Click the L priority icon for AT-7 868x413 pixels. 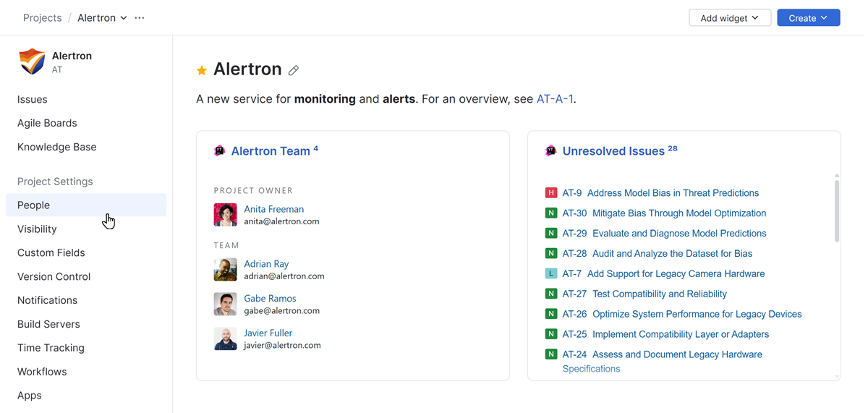pos(551,273)
